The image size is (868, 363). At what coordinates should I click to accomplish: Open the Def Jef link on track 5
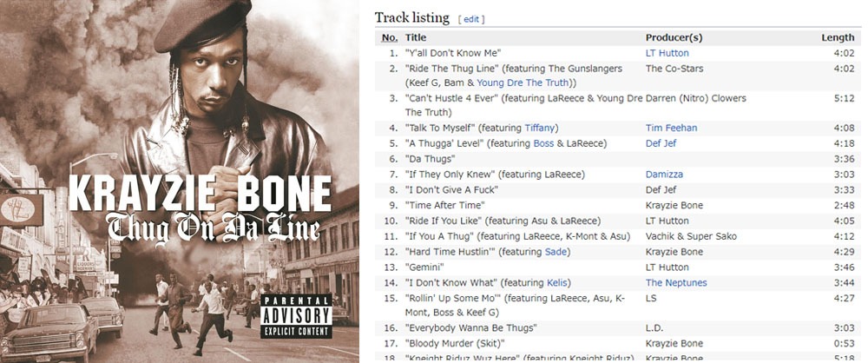coord(661,143)
